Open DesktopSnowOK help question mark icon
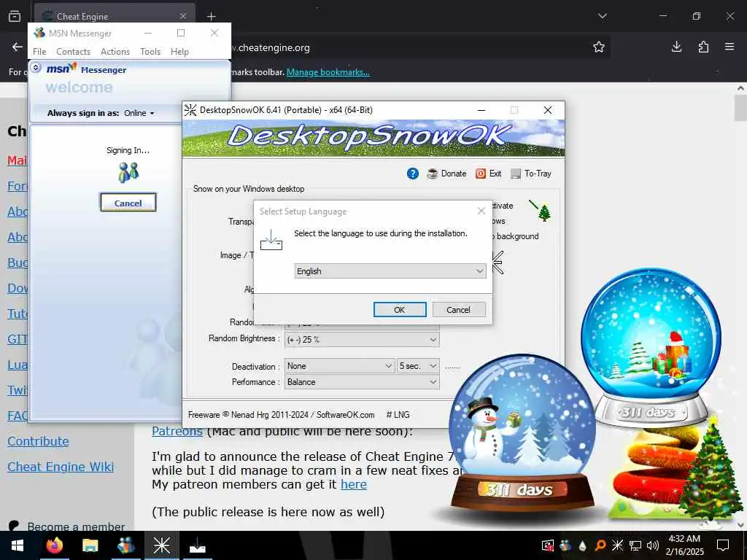The width and height of the screenshot is (747, 560). (413, 174)
